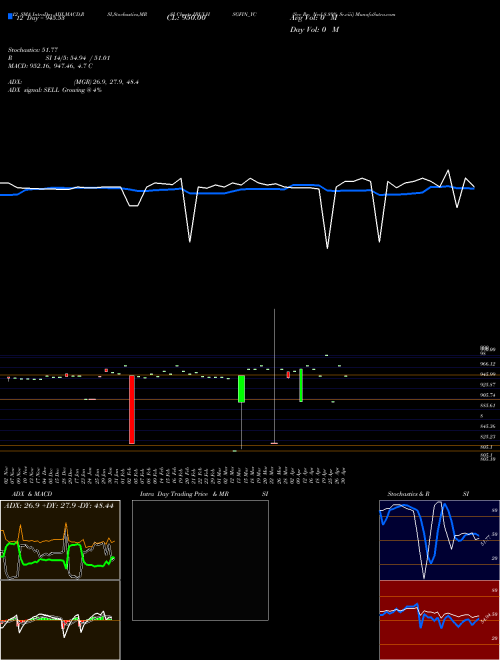Click the '(MGR) 26.9, 27.9, 48.4' ADX values
The width and height of the screenshot is (500, 660).
(x=106, y=82)
